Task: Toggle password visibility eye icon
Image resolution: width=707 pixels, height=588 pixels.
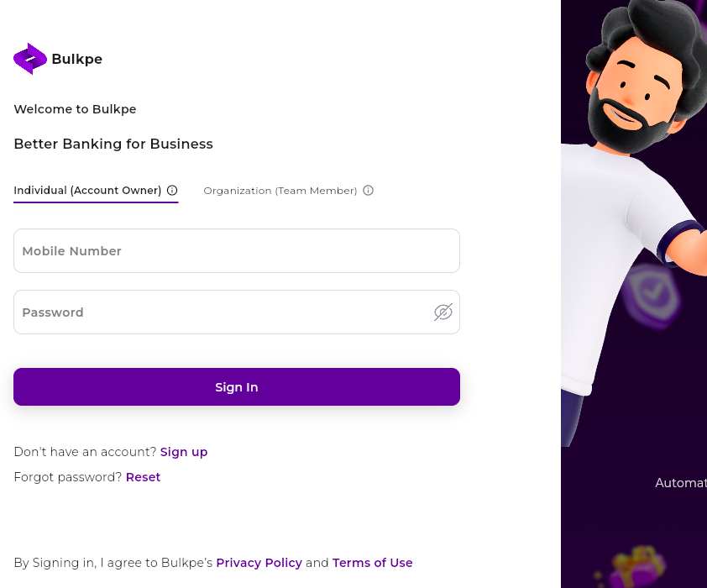Action: pos(443,312)
